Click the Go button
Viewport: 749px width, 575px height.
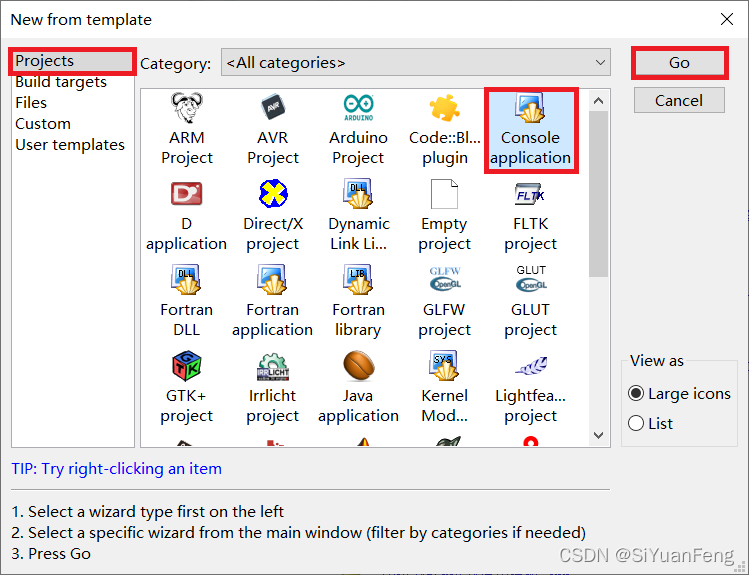679,63
